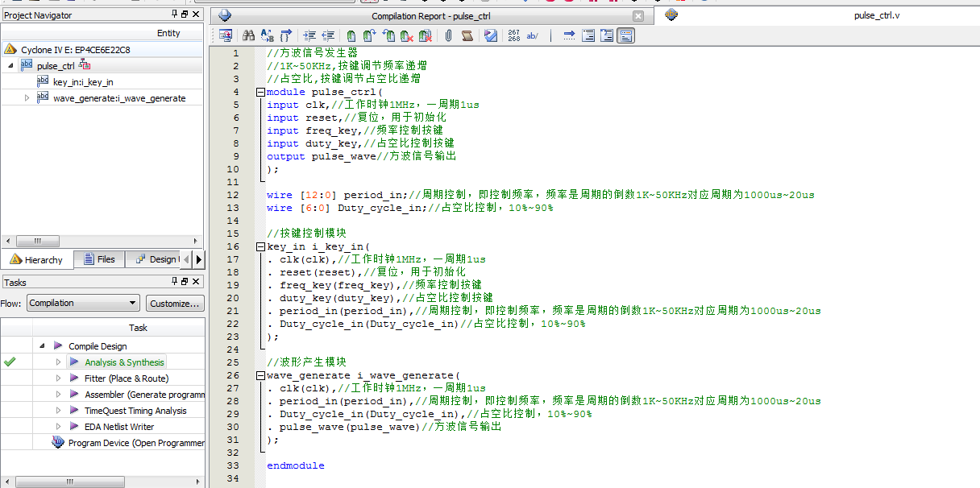This screenshot has width=980, height=488.
Task: Collapse the module pulse_ctrl code fold marker
Action: pyautogui.click(x=260, y=92)
